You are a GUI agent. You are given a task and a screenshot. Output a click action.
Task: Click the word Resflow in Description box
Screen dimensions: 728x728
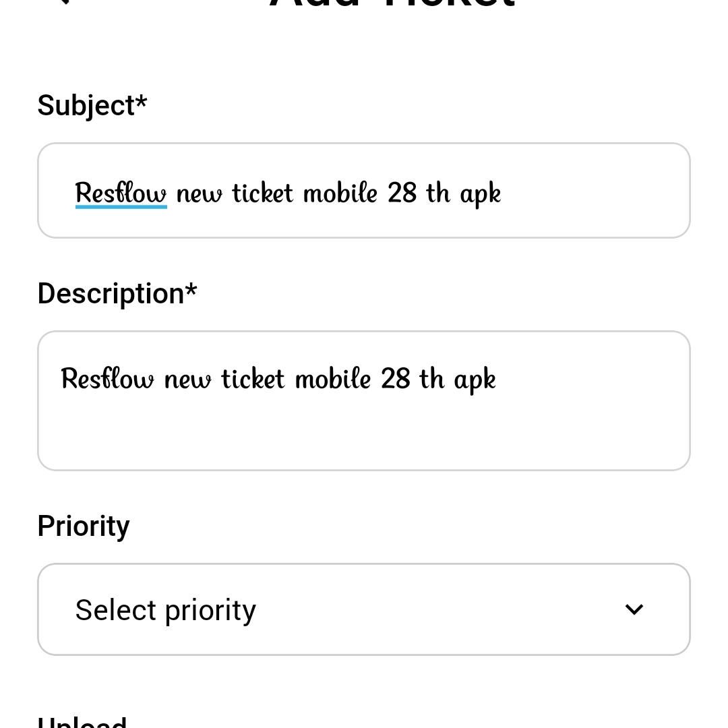click(107, 379)
